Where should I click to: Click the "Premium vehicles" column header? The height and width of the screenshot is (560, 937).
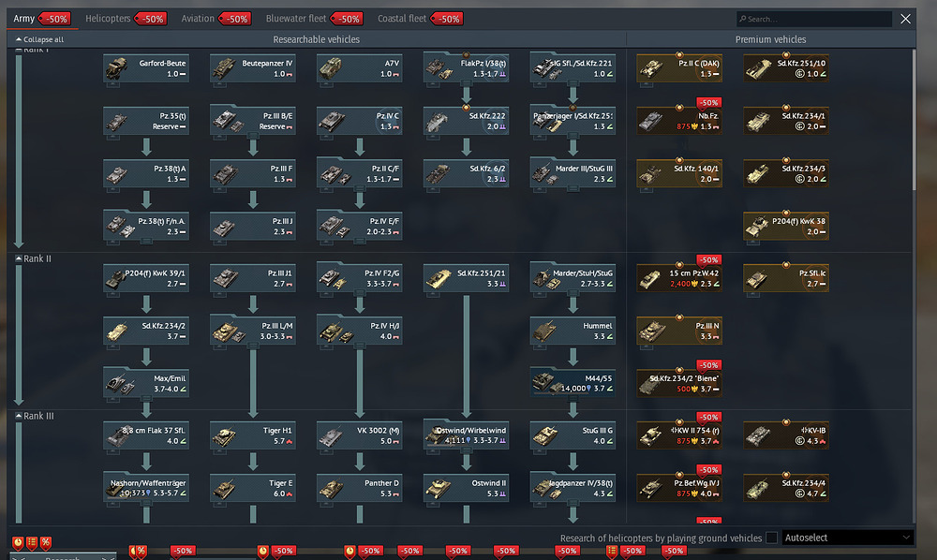770,39
